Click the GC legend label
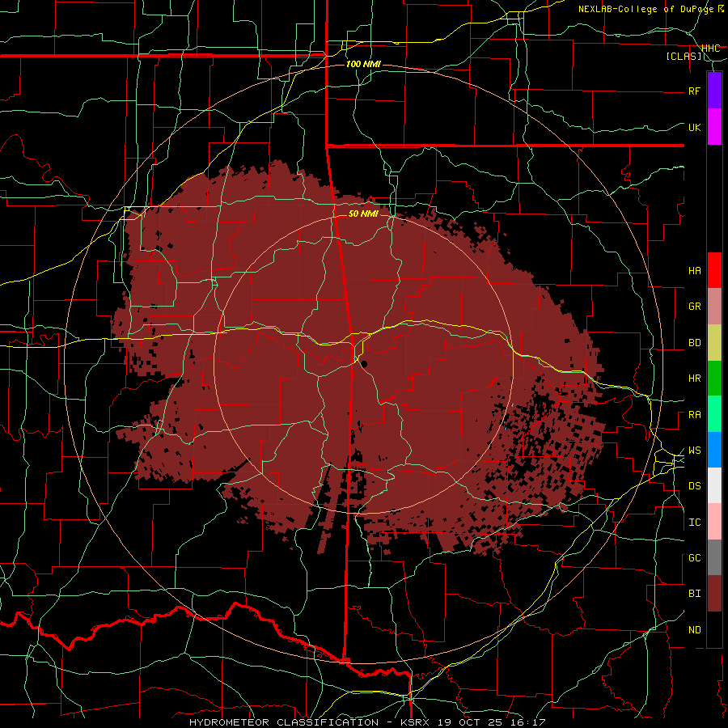728x728 pixels. point(694,558)
